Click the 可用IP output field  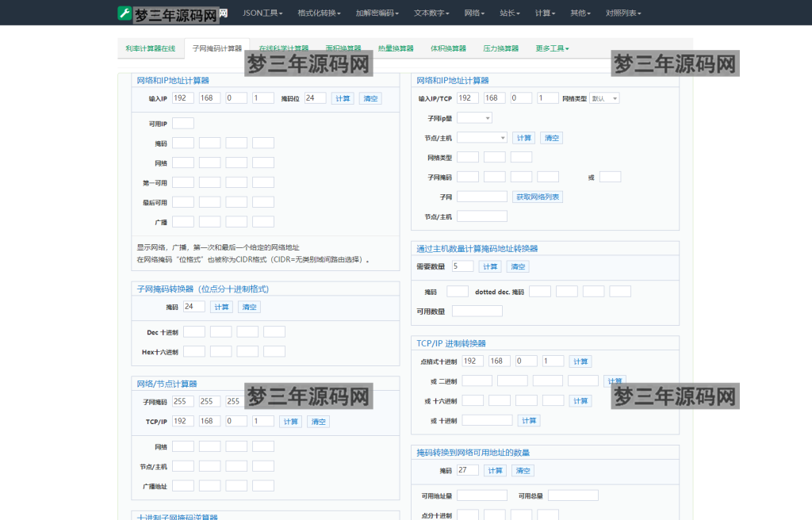point(183,124)
